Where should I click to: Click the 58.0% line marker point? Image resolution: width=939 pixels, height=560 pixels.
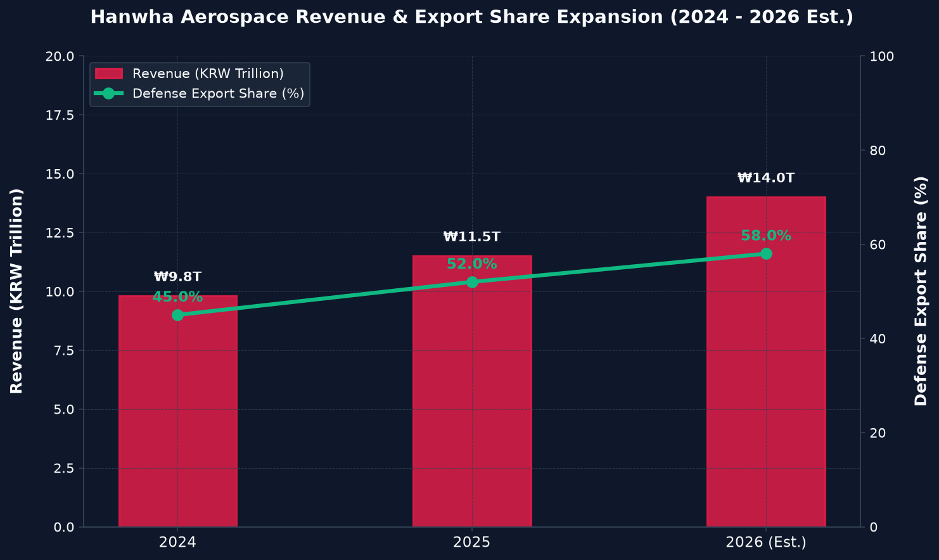coord(766,253)
